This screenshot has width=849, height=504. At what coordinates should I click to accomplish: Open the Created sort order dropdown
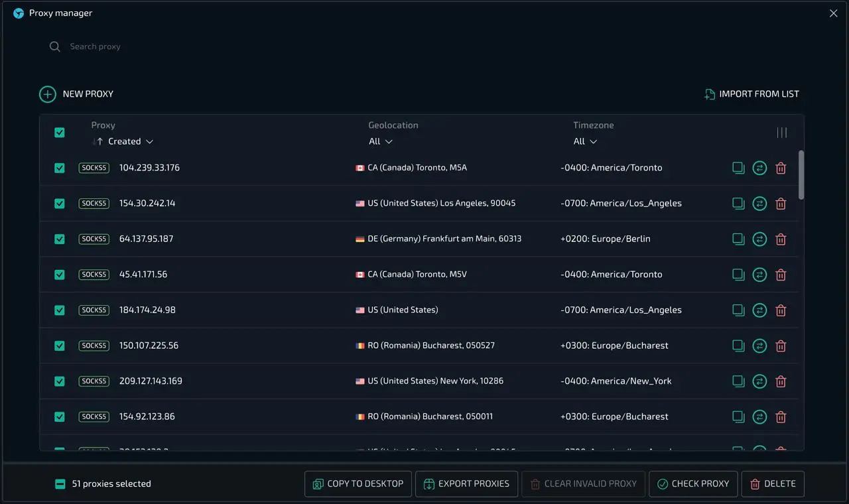coord(131,141)
